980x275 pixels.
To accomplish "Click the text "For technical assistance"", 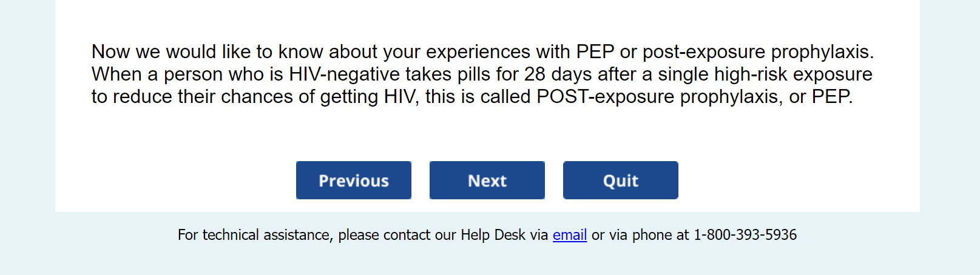I will point(254,235).
